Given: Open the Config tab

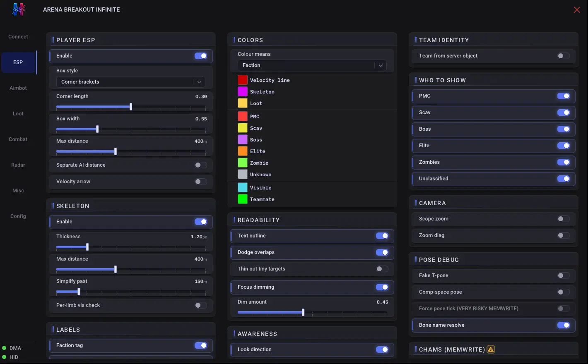Looking at the screenshot, I should pos(18,216).
